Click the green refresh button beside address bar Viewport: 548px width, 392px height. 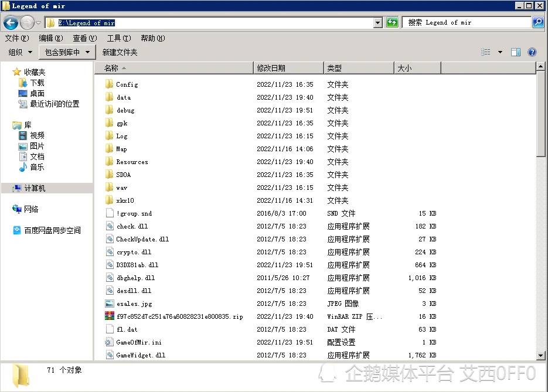click(392, 23)
